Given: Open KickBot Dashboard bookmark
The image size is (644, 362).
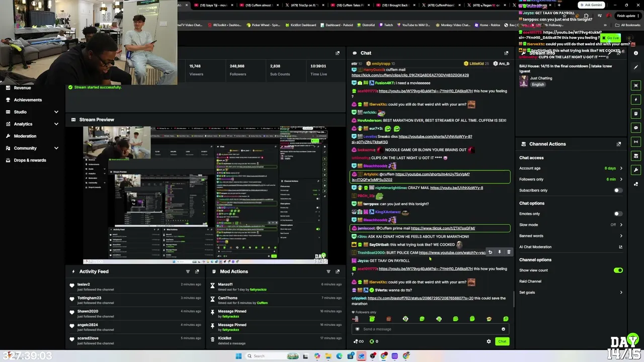Looking at the screenshot, I should coord(300,25).
